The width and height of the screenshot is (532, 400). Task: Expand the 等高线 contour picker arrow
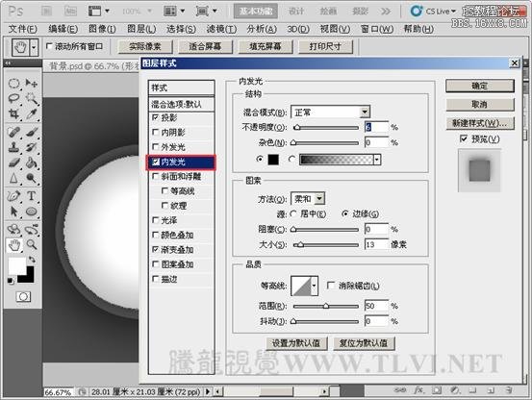[x=315, y=286]
